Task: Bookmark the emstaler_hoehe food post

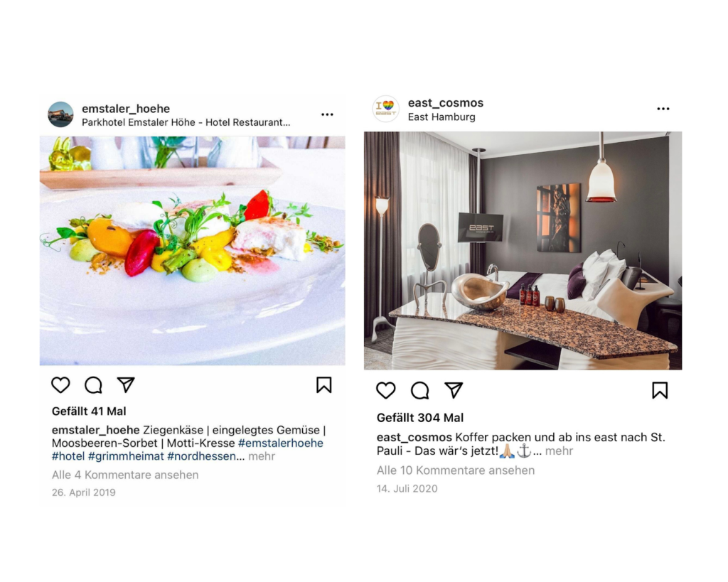Action: [324, 384]
